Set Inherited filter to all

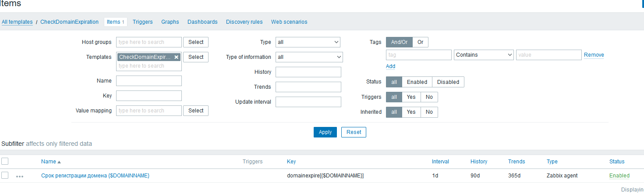click(394, 112)
